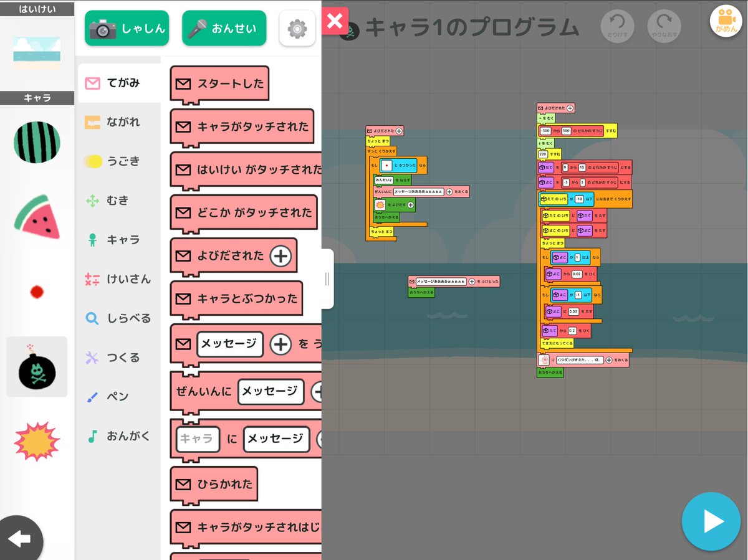Select the bomb character
The width and height of the screenshot is (748, 560).
[x=37, y=366]
